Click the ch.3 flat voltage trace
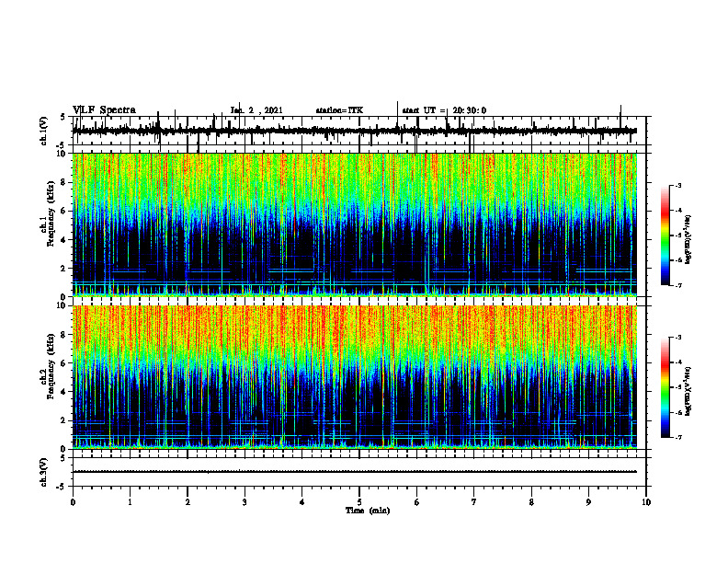This screenshot has width=728, height=563. (355, 472)
